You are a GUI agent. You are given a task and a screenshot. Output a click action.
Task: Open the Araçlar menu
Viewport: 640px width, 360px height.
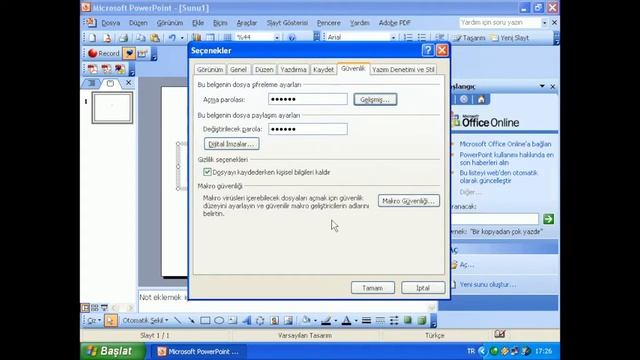point(247,23)
